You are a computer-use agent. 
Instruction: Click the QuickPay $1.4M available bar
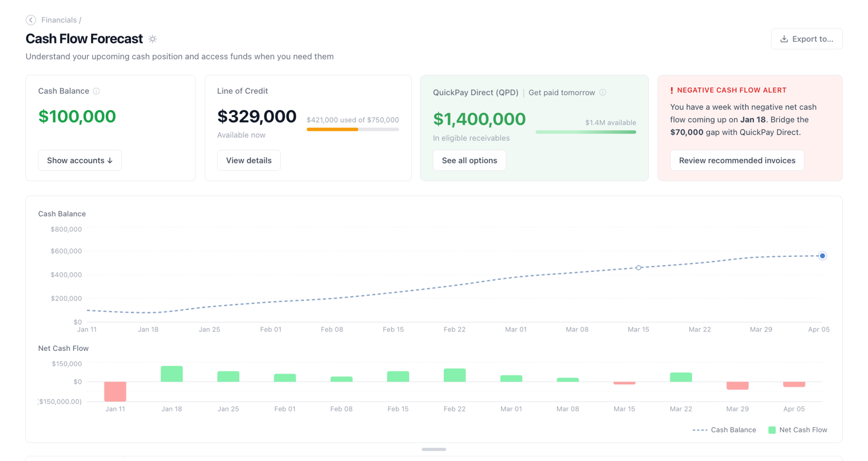coord(586,132)
